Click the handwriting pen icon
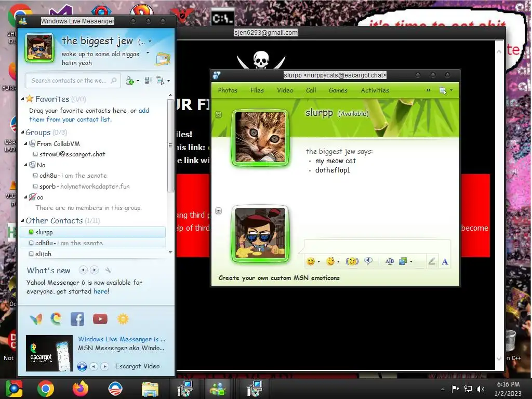 [432, 261]
